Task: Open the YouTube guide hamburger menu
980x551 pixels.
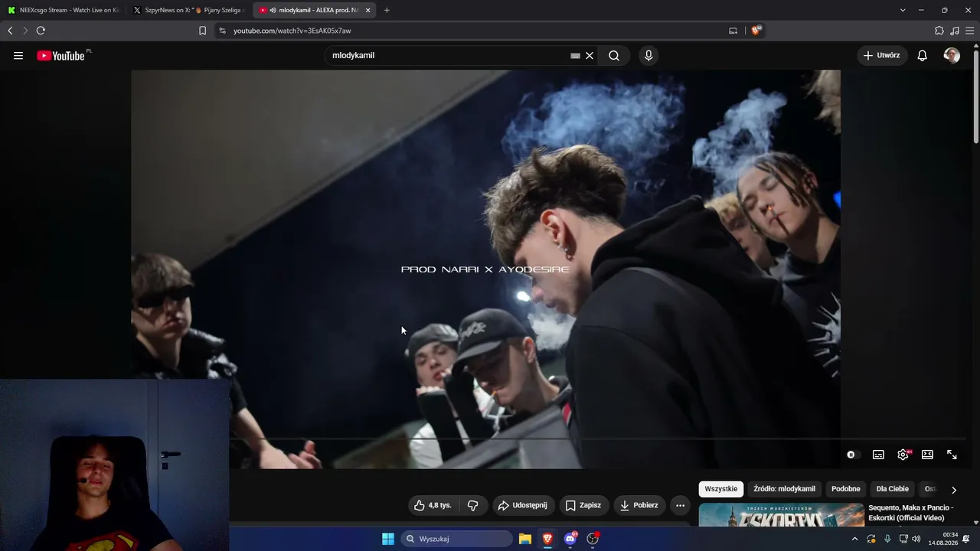Action: click(x=18, y=56)
